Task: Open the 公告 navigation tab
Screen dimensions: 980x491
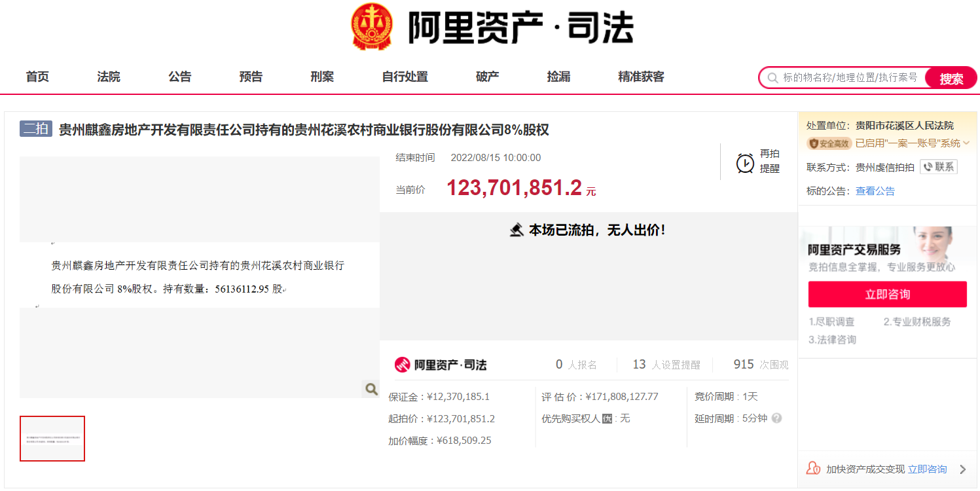Action: point(180,77)
